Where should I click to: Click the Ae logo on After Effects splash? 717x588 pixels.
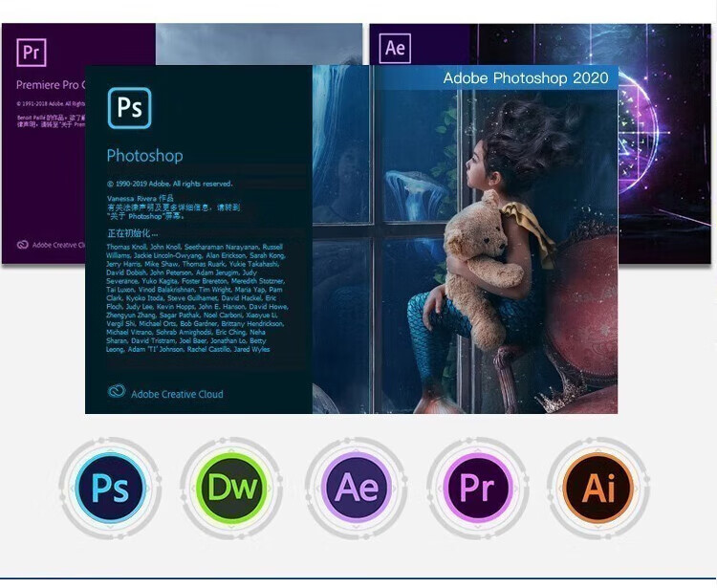(395, 48)
